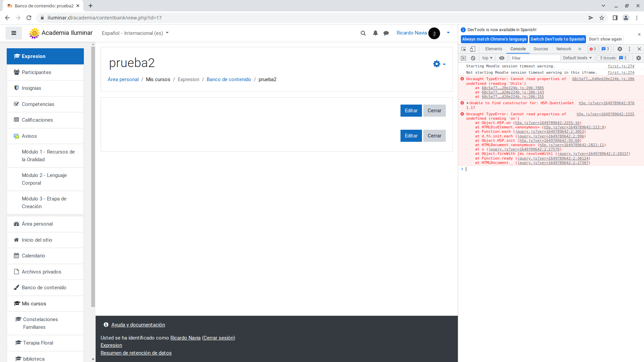This screenshot has height=362, width=644.
Task: Open the top JavaScript context dropdown
Action: coord(487,58)
